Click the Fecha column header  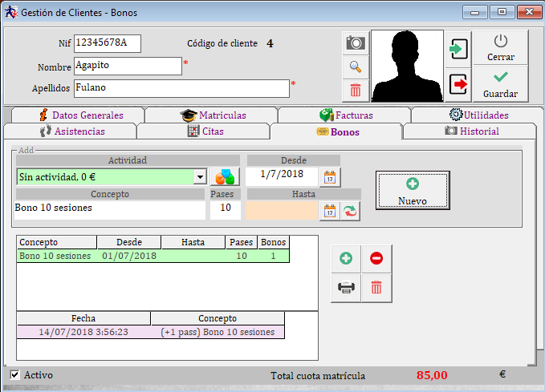point(83,318)
